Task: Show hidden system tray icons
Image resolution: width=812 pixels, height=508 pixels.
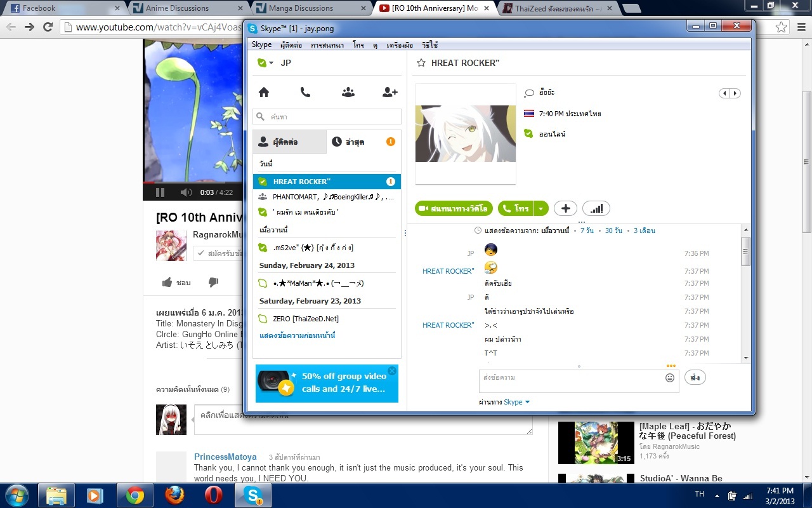Action: (717, 495)
